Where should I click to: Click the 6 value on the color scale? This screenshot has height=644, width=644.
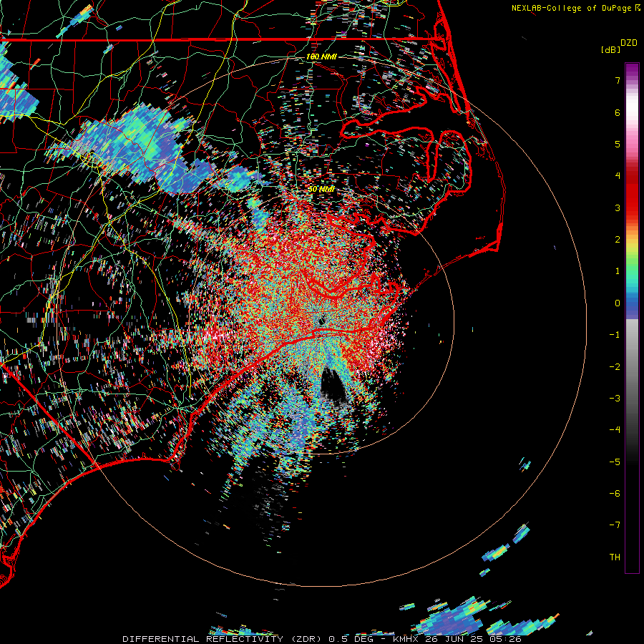click(618, 112)
